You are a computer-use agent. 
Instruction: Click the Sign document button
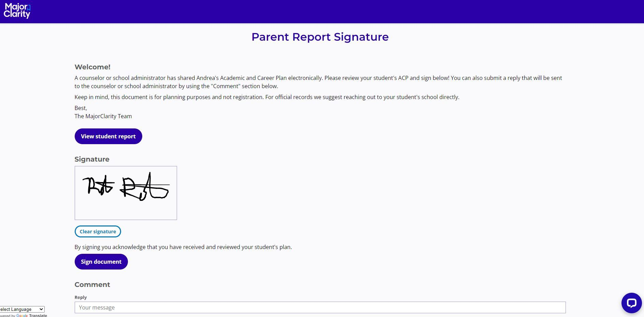[x=101, y=262]
